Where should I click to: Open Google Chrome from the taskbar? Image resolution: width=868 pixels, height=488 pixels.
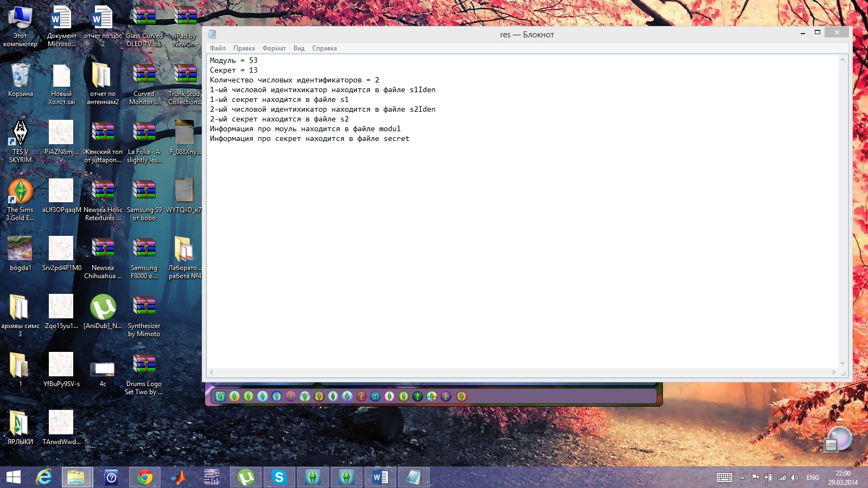pyautogui.click(x=145, y=477)
